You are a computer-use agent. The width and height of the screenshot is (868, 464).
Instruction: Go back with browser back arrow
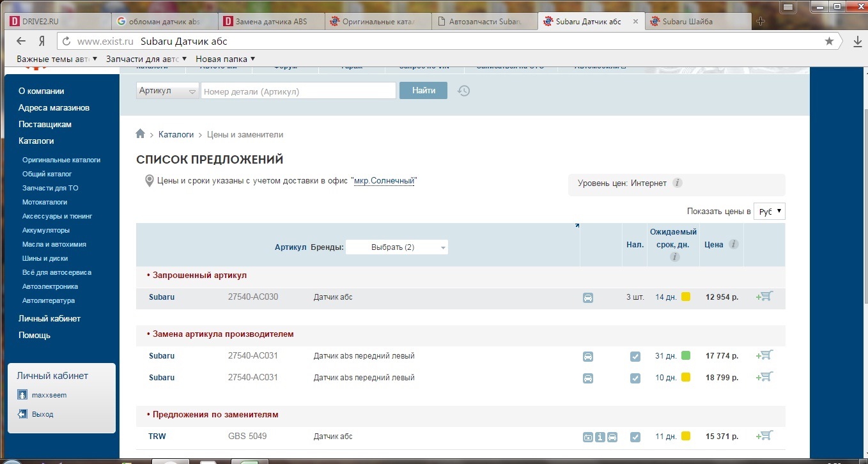[21, 41]
